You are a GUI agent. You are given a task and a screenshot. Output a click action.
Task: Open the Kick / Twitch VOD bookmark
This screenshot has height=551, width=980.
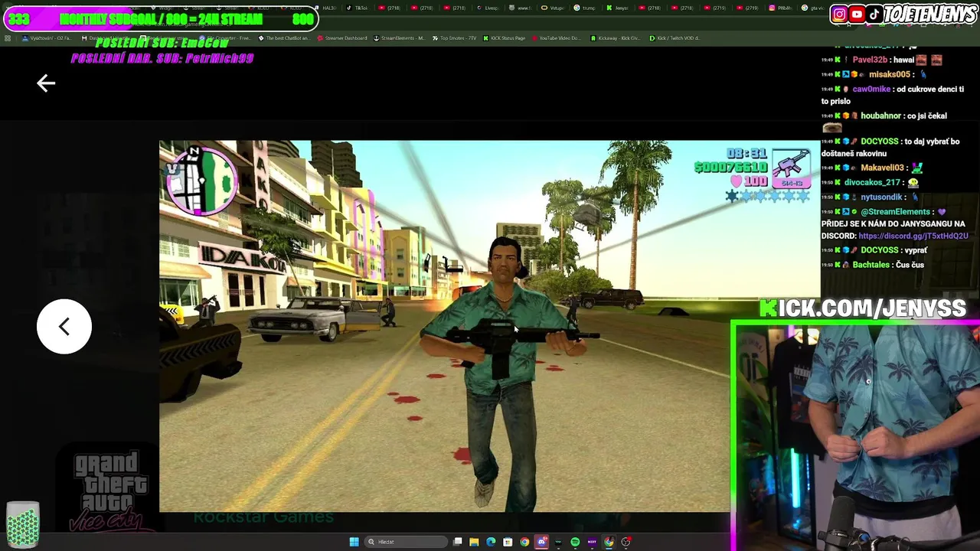[674, 37]
